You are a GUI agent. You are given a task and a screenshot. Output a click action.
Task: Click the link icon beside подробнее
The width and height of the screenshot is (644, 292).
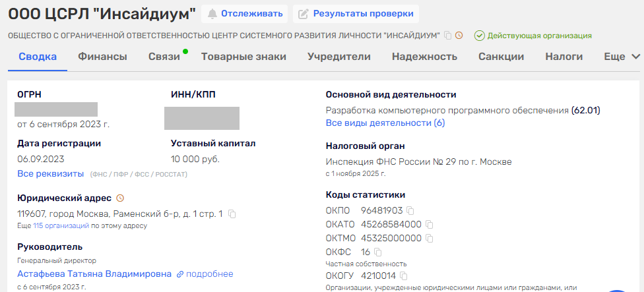180,274
